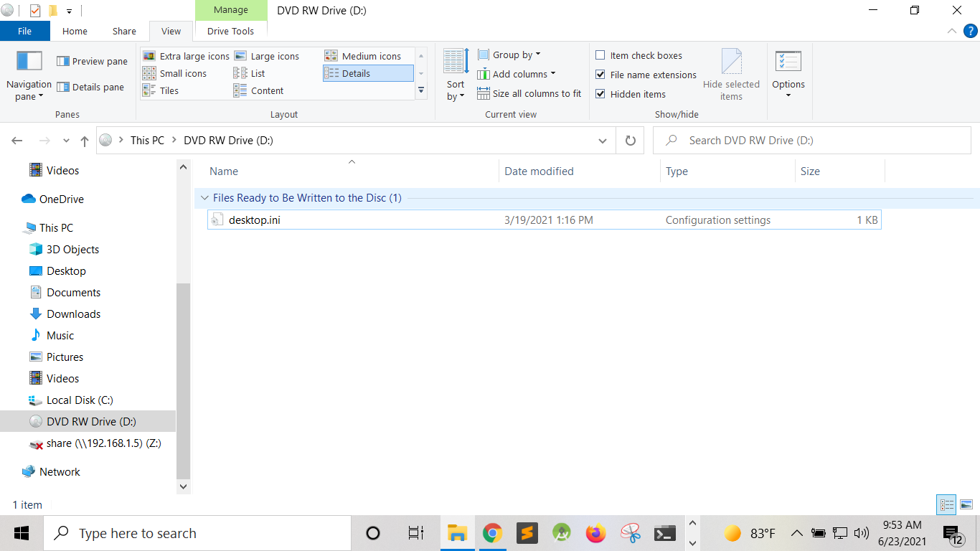Click Size all columns to fit

[529, 93]
